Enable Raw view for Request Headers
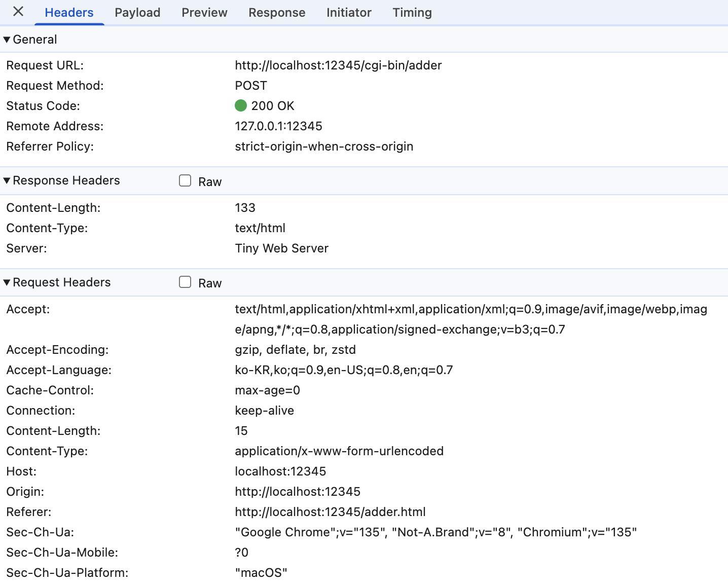 [x=185, y=282]
